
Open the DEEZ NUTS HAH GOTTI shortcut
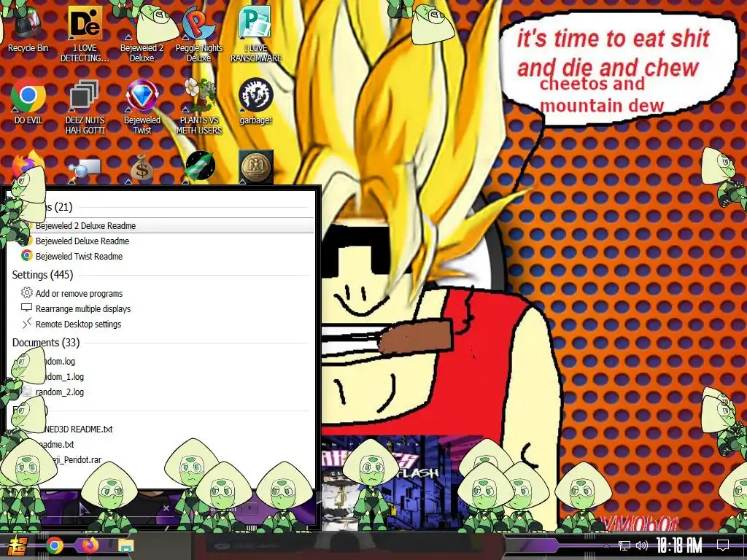point(85,106)
